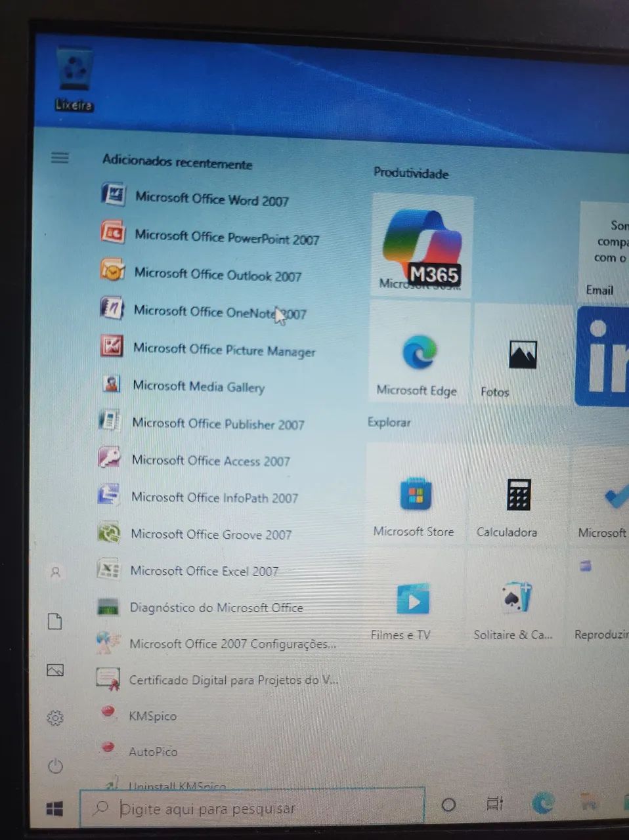Click the PowerPoint 2007 app icon
629x840 pixels.
(112, 232)
